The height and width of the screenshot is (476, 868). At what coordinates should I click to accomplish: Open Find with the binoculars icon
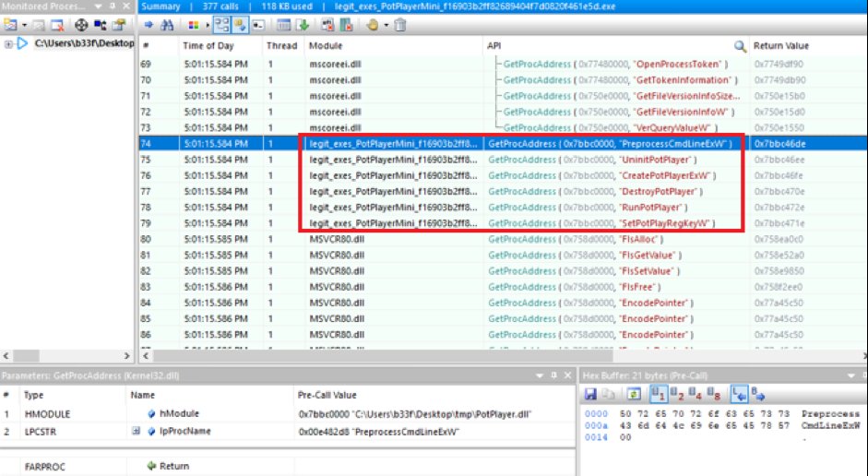(167, 25)
